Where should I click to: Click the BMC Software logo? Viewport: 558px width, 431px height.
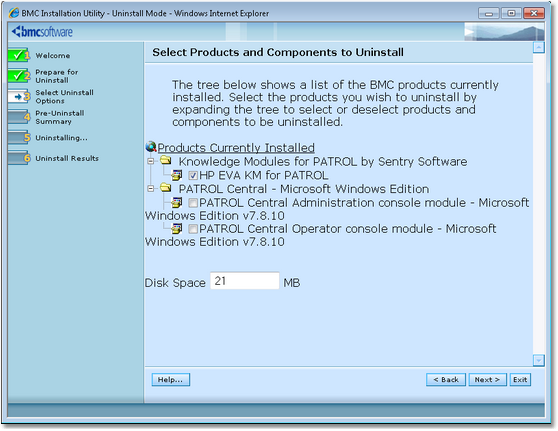tap(42, 32)
